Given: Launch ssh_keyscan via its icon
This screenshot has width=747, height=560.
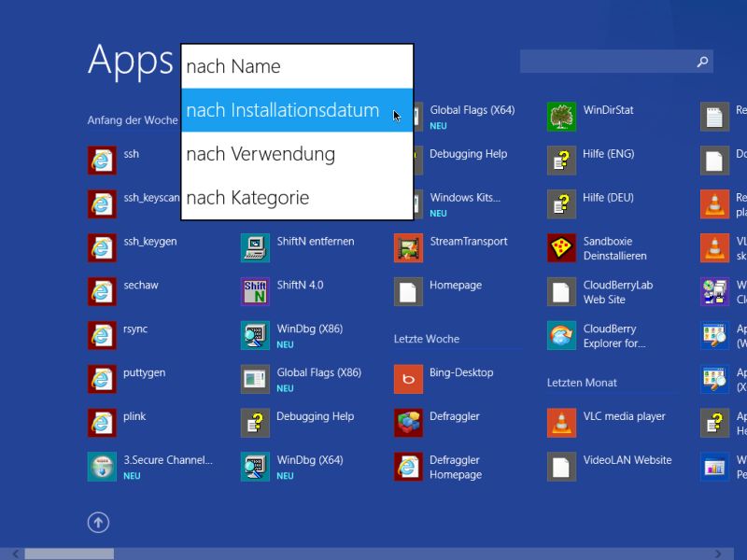Looking at the screenshot, I should (x=102, y=203).
